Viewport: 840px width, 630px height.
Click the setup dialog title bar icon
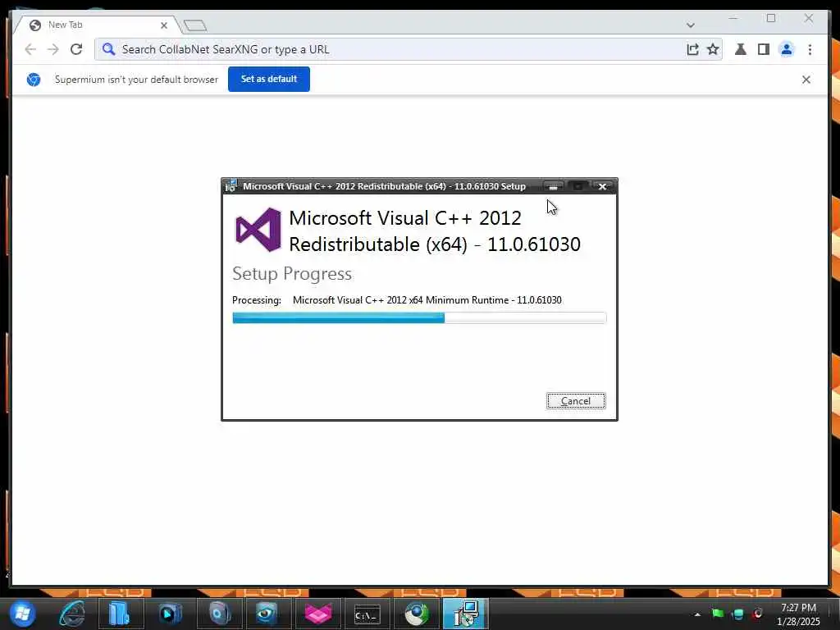point(231,186)
